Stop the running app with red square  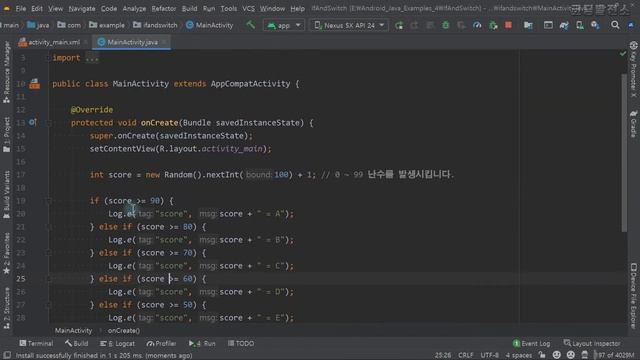[x=508, y=25]
